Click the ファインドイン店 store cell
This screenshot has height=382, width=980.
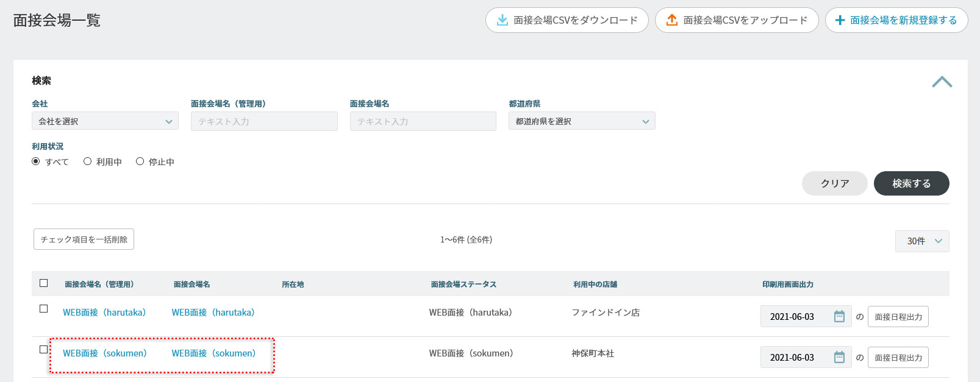click(x=606, y=313)
